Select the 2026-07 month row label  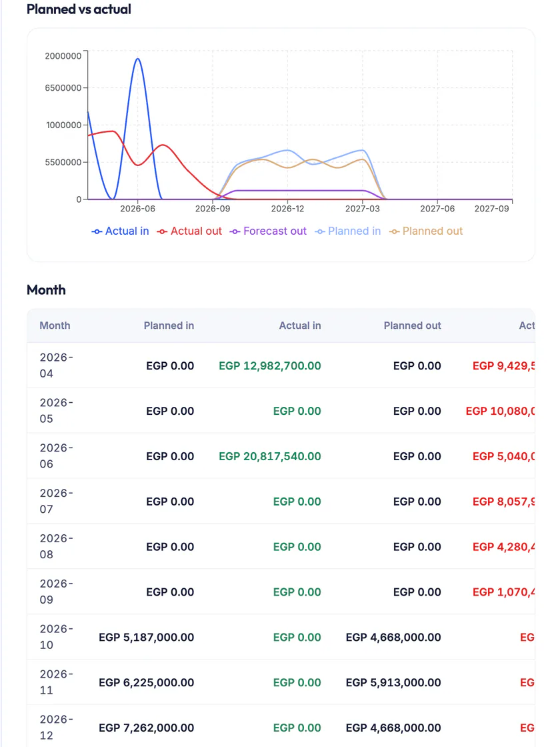coord(56,501)
